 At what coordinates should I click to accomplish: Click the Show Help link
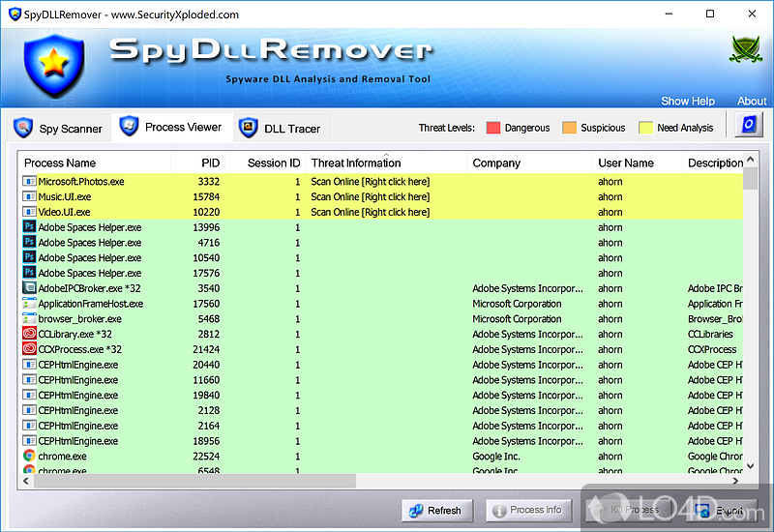688,101
